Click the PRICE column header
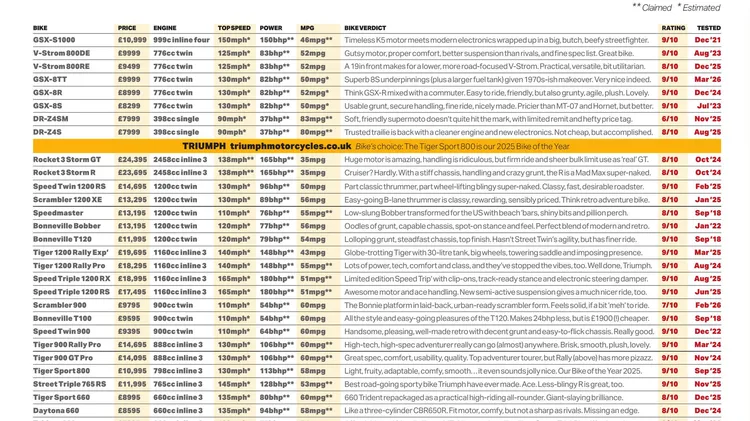This screenshot has width=750, height=421. pos(127,28)
